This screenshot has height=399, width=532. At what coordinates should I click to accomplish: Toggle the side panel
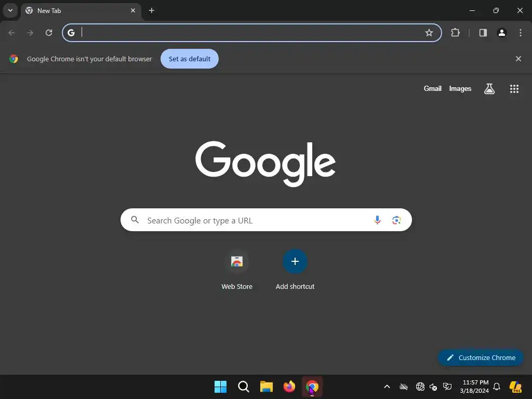483,33
